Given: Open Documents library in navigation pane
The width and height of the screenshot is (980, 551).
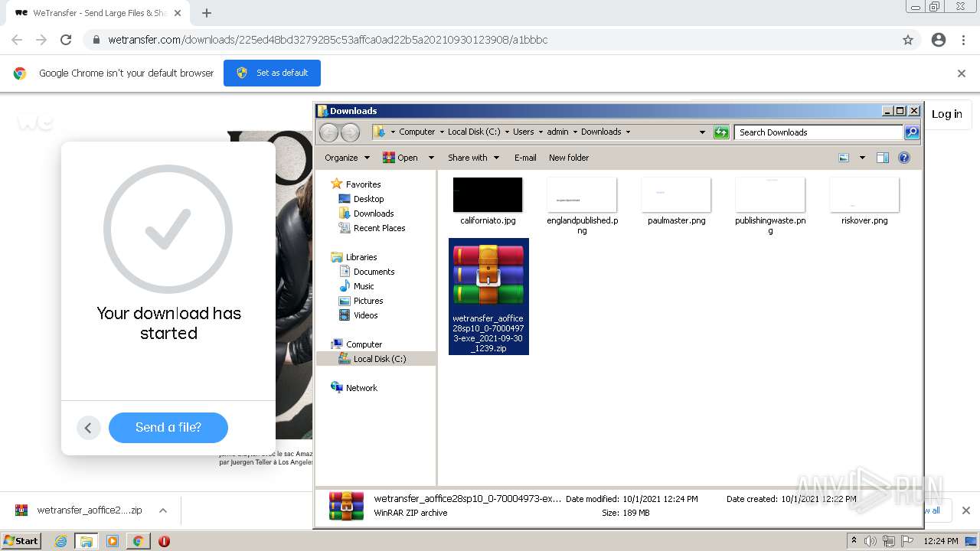Looking at the screenshot, I should click(374, 272).
